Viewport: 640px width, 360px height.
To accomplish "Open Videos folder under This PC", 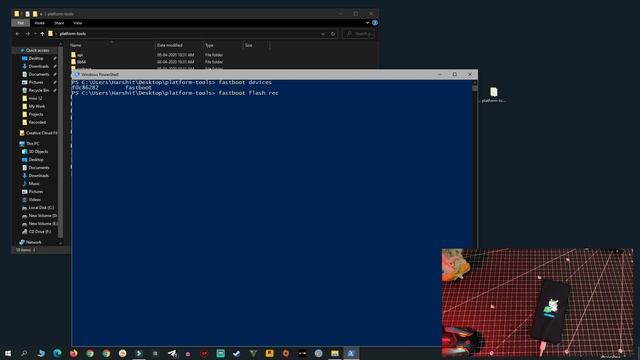I will point(34,200).
